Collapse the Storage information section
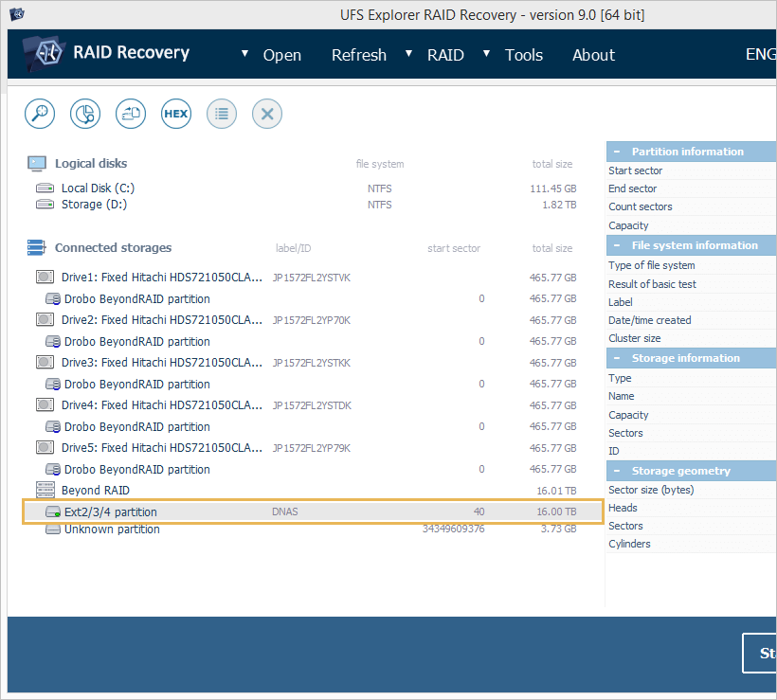The height and width of the screenshot is (700, 777). [617, 358]
